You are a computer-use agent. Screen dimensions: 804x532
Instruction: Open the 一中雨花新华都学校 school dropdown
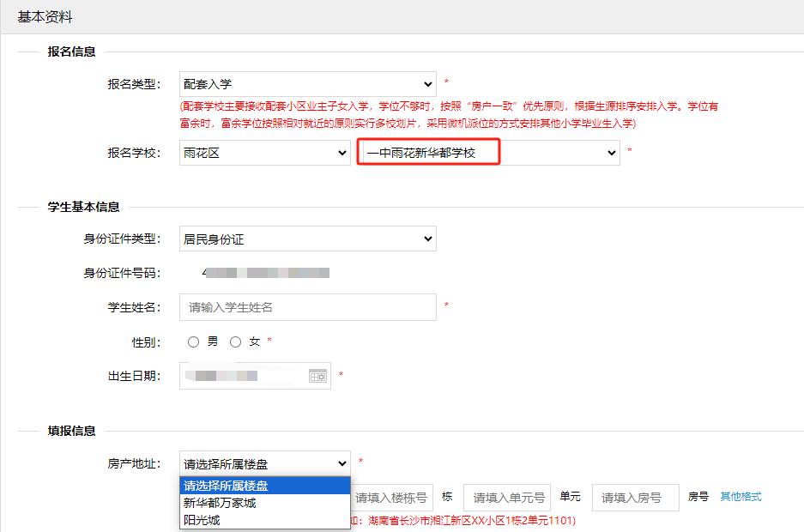click(x=489, y=153)
